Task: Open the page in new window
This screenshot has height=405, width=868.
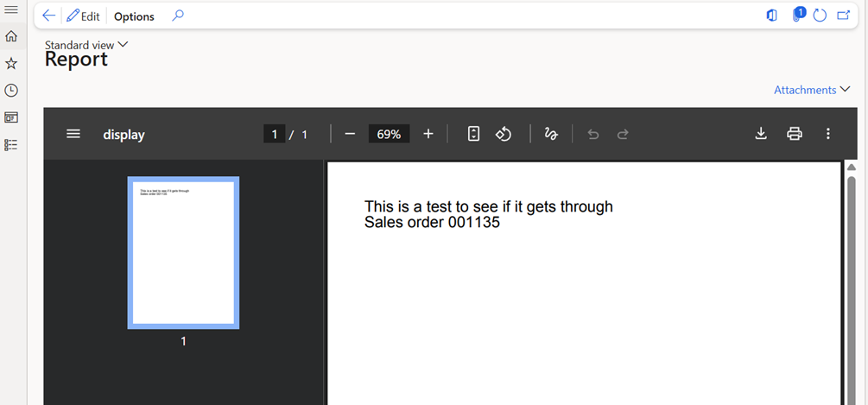Action: (x=843, y=16)
